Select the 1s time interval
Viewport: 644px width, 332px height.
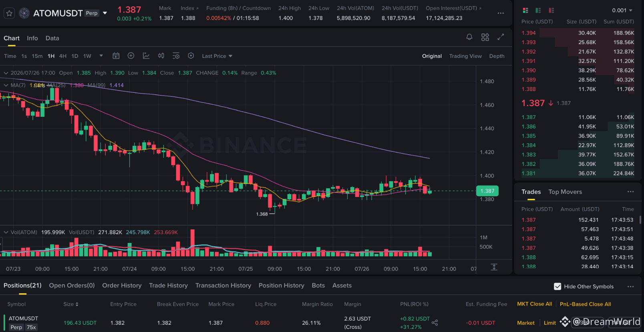24,56
